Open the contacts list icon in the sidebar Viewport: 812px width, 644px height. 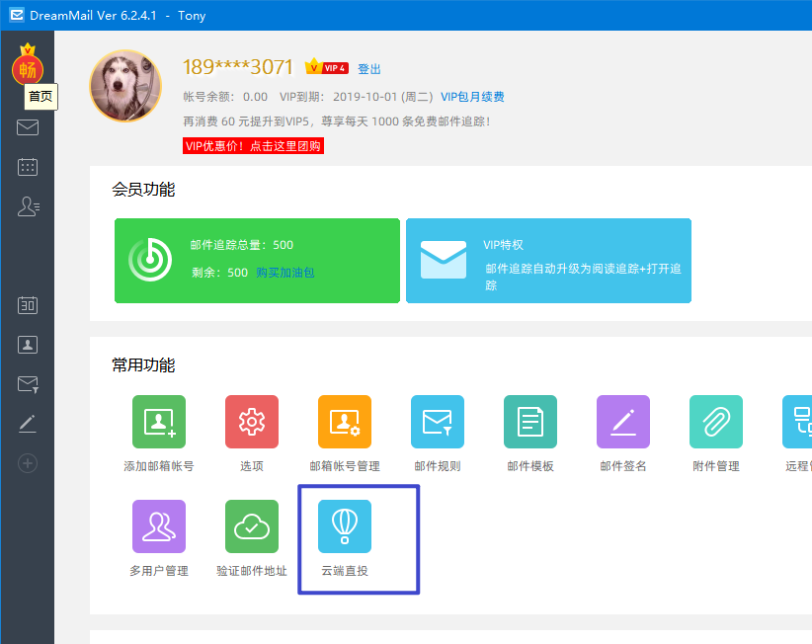[28, 206]
